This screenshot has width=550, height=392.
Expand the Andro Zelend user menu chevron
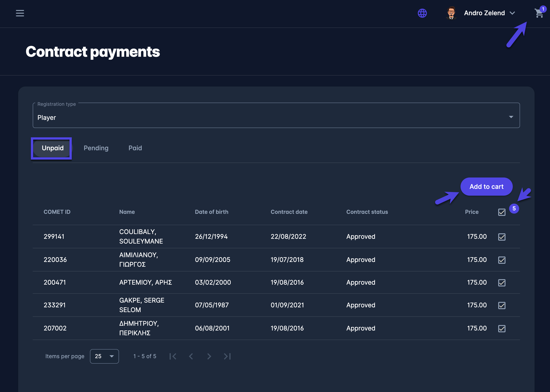tap(512, 13)
